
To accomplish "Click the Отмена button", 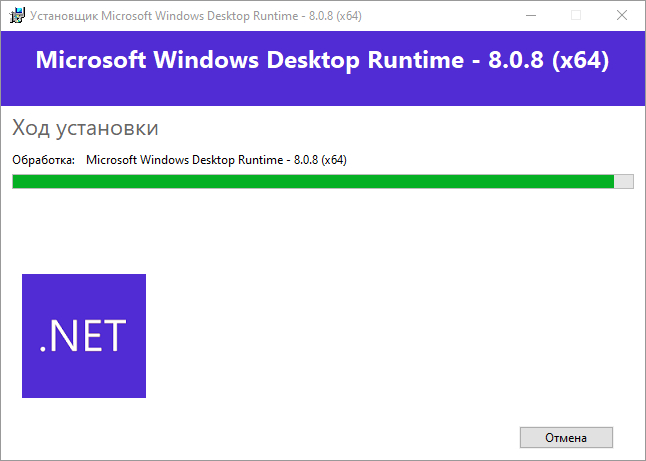I will click(x=566, y=438).
